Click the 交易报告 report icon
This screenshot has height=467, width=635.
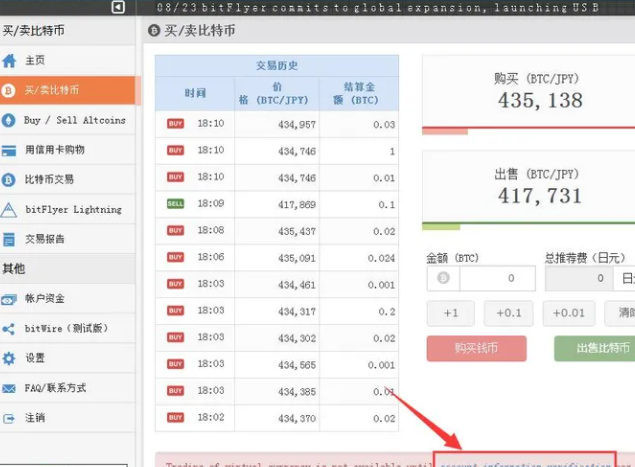[x=10, y=240]
